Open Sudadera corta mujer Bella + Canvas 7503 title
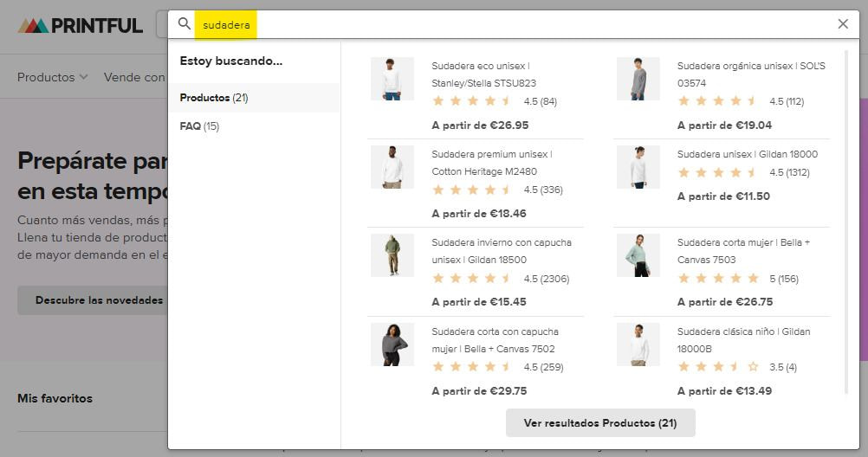This screenshot has width=868, height=457. pyautogui.click(x=743, y=251)
